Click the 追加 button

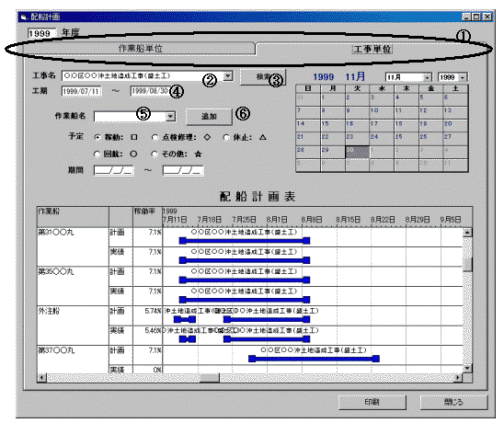(x=209, y=117)
